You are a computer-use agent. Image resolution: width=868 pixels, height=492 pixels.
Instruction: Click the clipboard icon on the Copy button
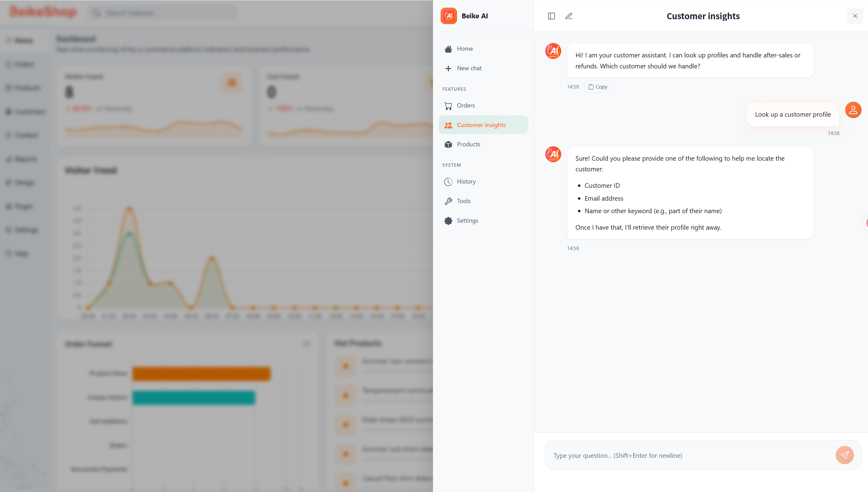[591, 87]
